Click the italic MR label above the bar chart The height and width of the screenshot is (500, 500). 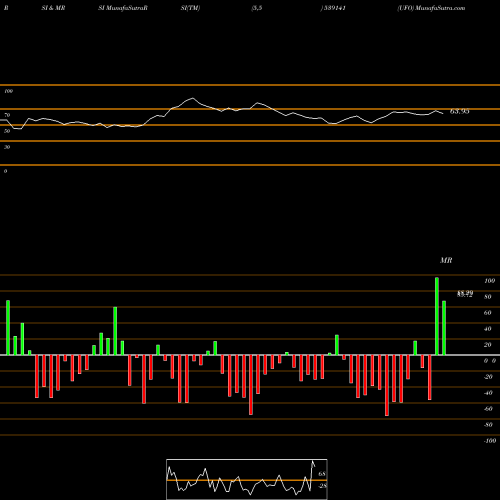point(446,260)
